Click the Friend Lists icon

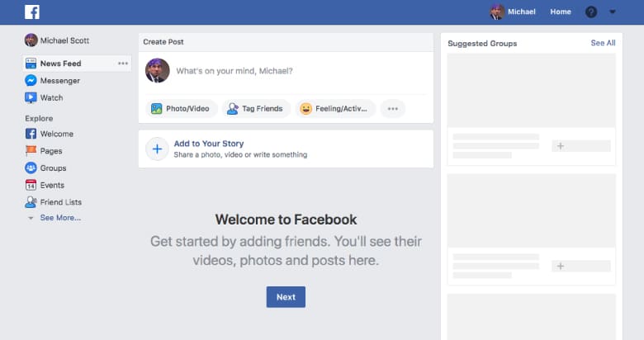(x=31, y=202)
